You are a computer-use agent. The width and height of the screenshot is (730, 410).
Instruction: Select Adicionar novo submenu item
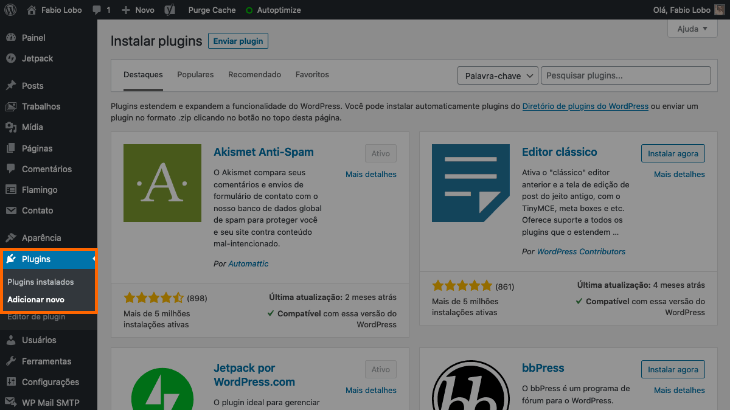[36, 300]
